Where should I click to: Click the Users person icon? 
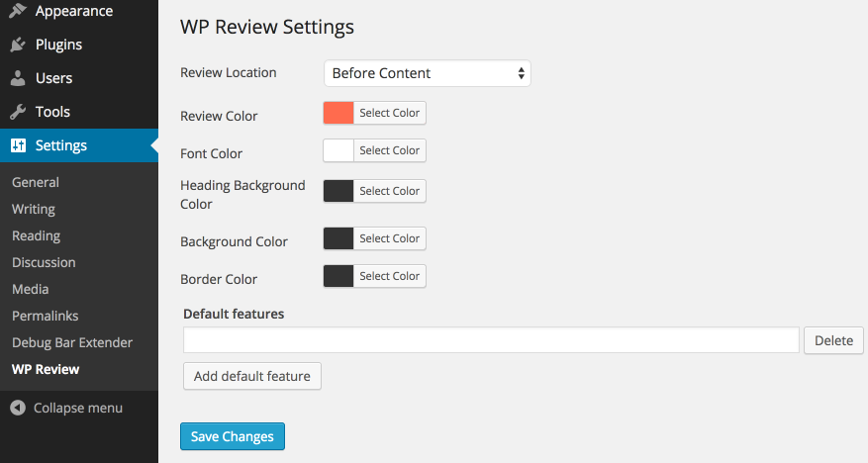click(18, 78)
